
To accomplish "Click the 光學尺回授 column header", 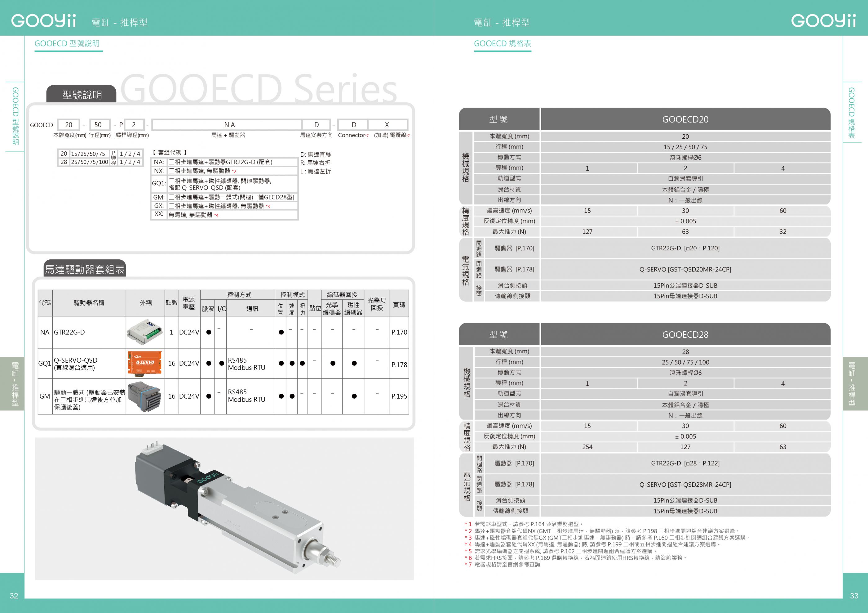I will pyautogui.click(x=377, y=304).
